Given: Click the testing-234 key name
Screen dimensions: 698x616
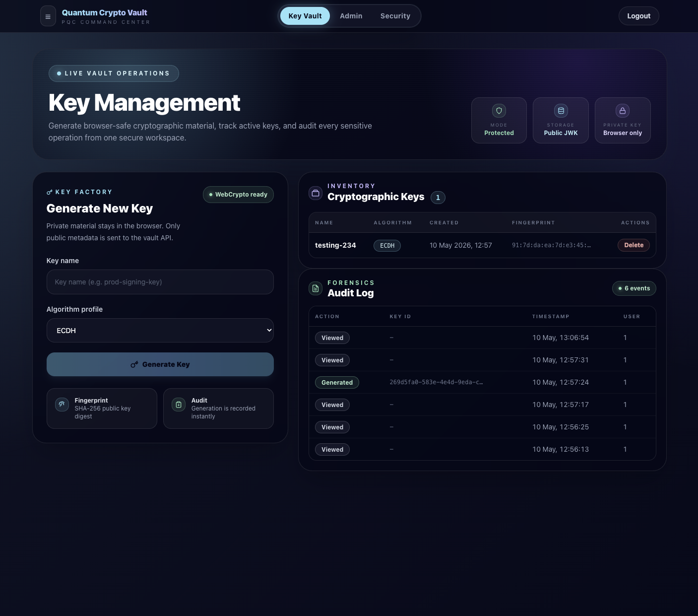Looking at the screenshot, I should (x=335, y=245).
